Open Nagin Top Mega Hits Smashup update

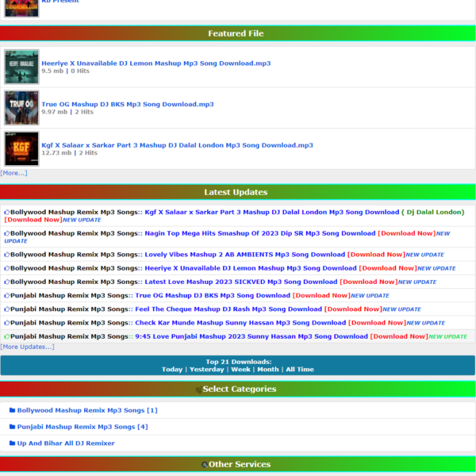click(260, 233)
